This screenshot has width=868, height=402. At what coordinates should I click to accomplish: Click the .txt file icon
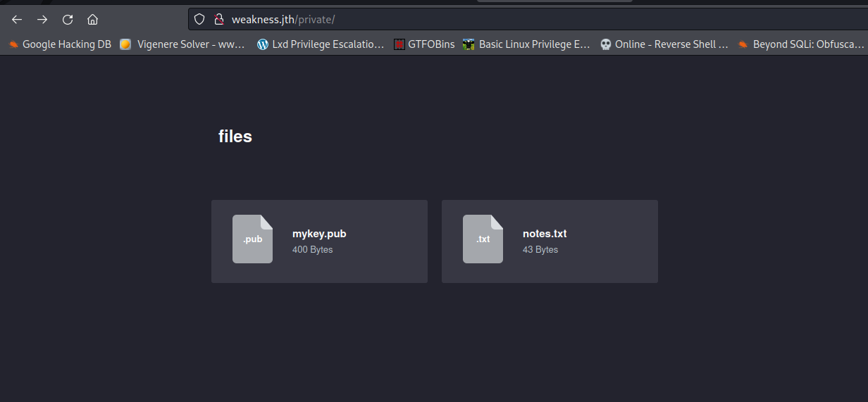click(x=483, y=239)
